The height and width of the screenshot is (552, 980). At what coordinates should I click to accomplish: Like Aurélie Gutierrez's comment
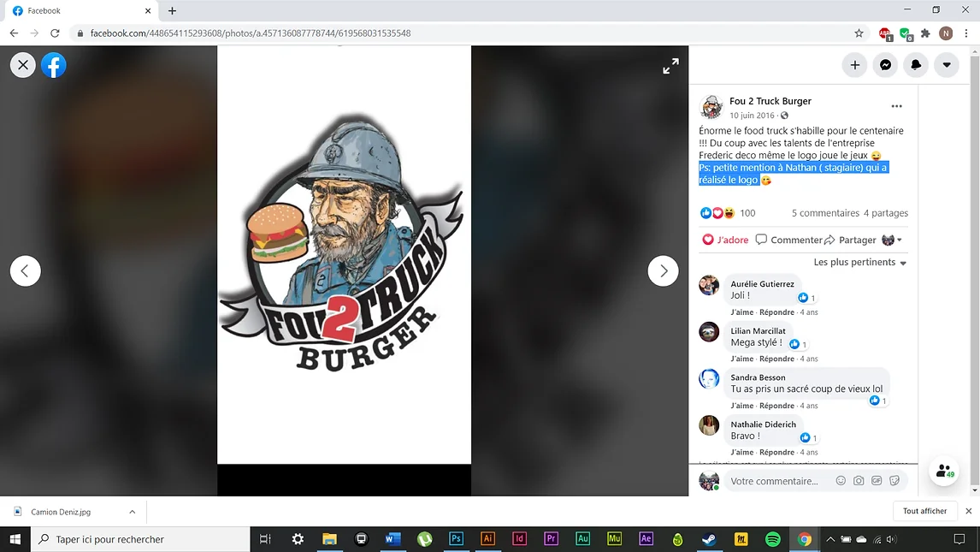point(741,312)
